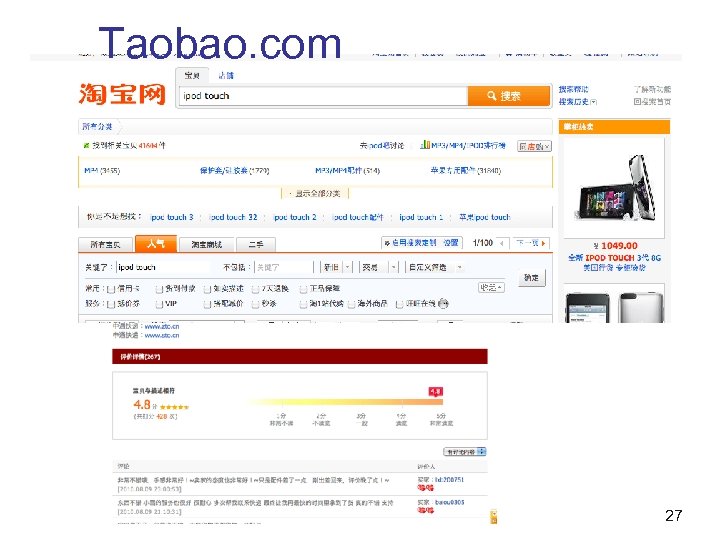Open the related search 'ipod touch 3'
The image size is (720, 540).
pyautogui.click(x=172, y=217)
